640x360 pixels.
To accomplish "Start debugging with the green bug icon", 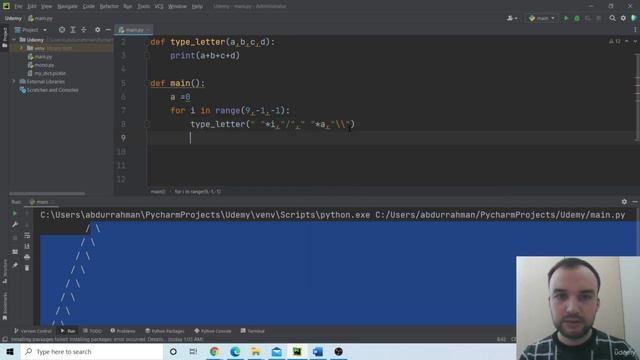I will tap(577, 18).
